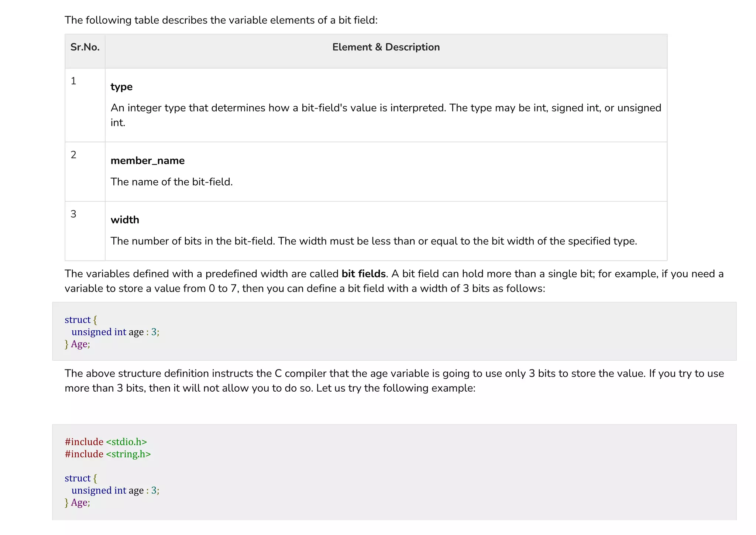Viewport: 756px width, 535px height.
Task: Click the intro line "The following table describes"
Action: (x=221, y=20)
